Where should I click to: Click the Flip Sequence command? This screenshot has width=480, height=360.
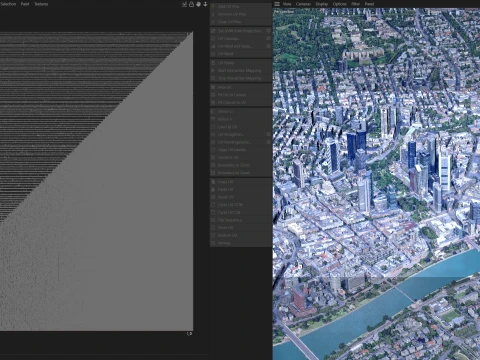point(241,220)
